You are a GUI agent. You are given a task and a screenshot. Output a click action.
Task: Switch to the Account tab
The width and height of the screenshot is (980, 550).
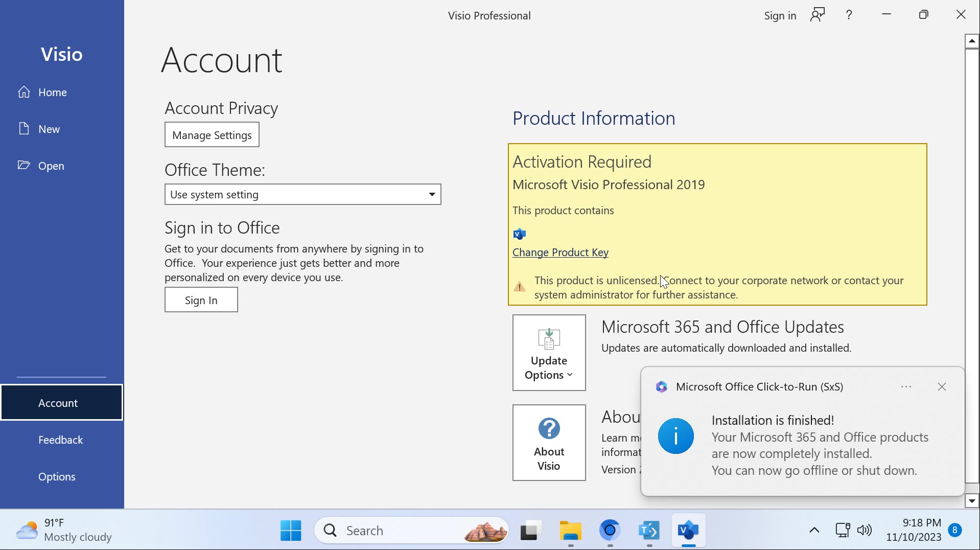(x=58, y=402)
